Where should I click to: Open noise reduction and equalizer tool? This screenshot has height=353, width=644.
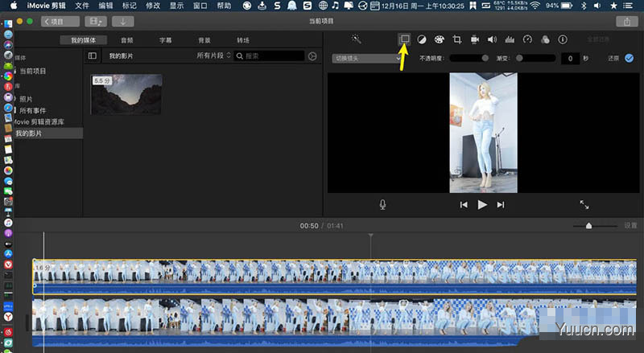point(510,39)
